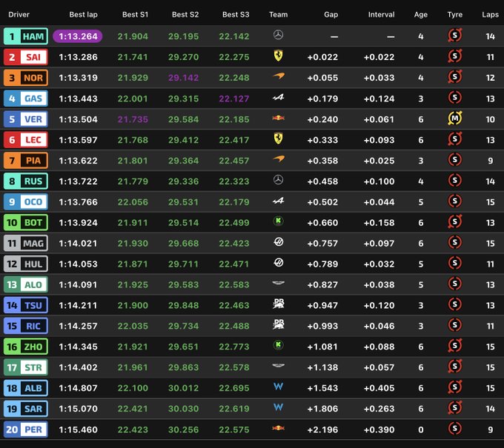This screenshot has height=448, width=504.
Task: Click the Mercedes team logo in HAM row
Action: tap(279, 35)
